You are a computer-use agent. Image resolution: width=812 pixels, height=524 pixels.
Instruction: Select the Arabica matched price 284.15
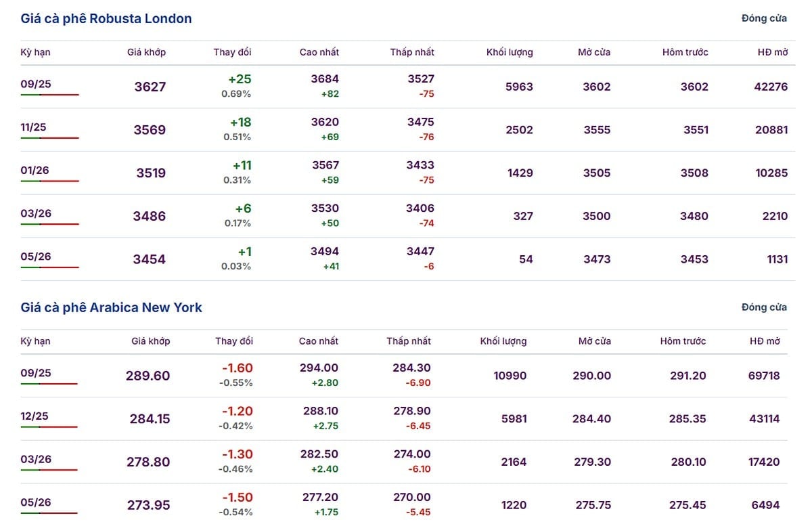150,419
